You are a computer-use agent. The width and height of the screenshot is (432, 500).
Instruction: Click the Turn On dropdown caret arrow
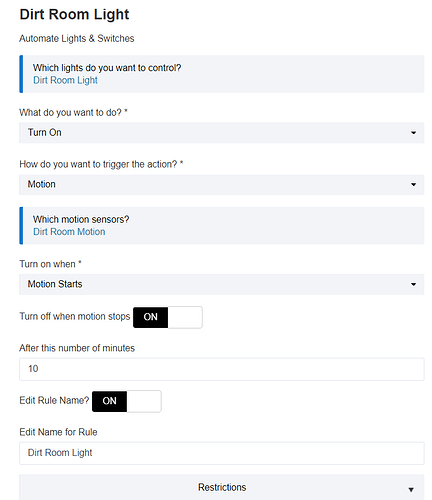coord(413,133)
